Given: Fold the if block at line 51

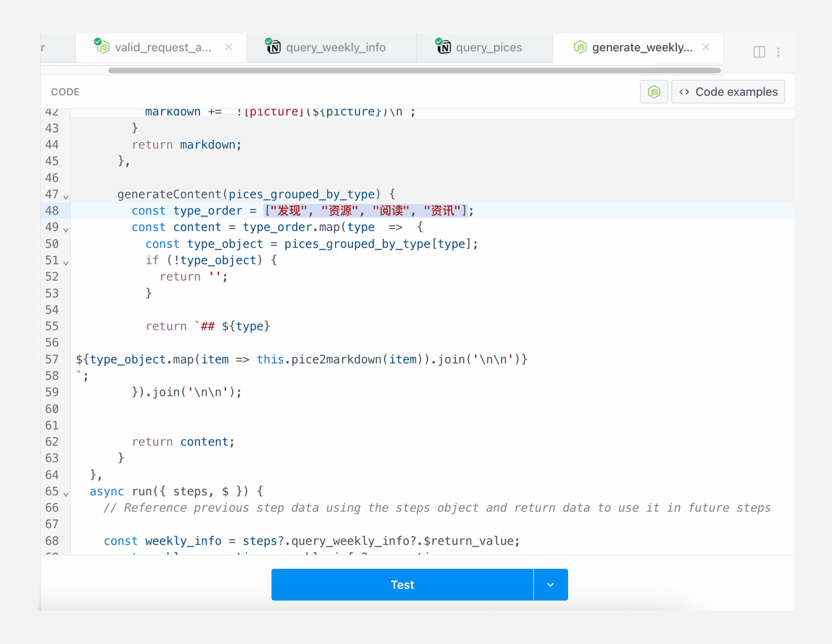Looking at the screenshot, I should [x=66, y=263].
